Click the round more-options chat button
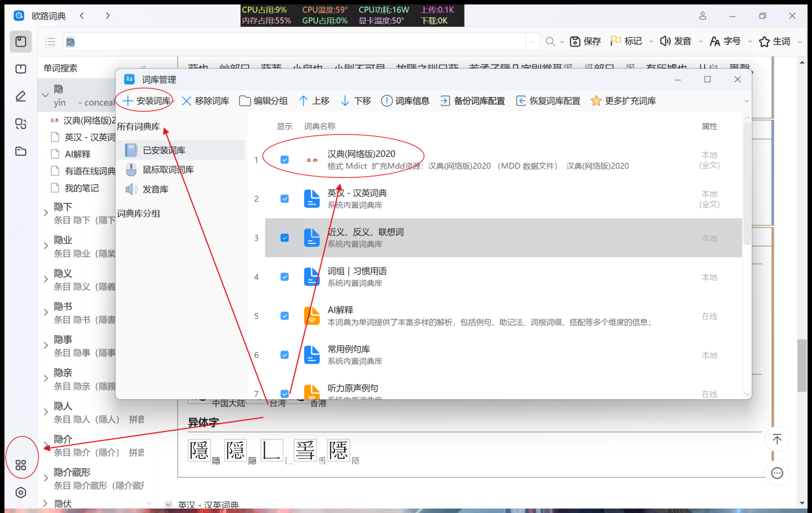 777,473
